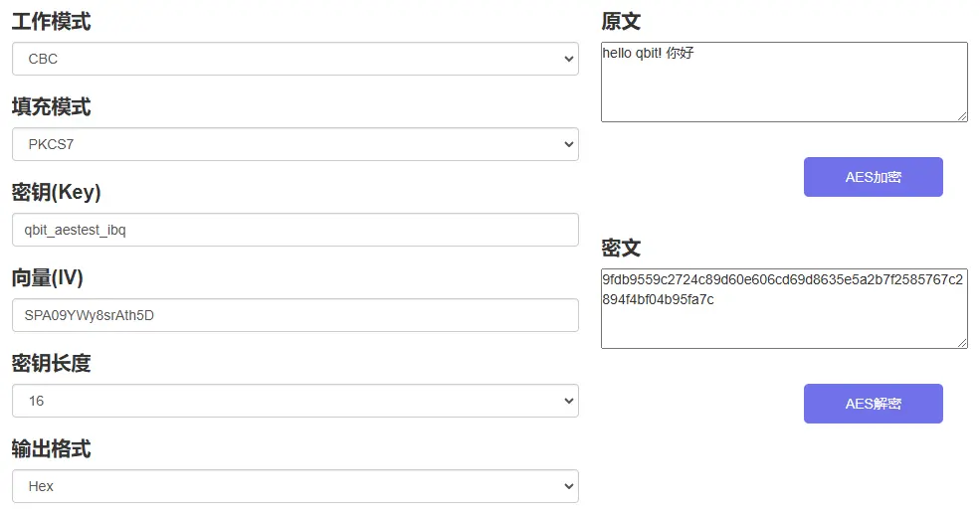The image size is (980, 510).
Task: Expand the 填充模式 PKCS7 dropdown
Action: 294,144
